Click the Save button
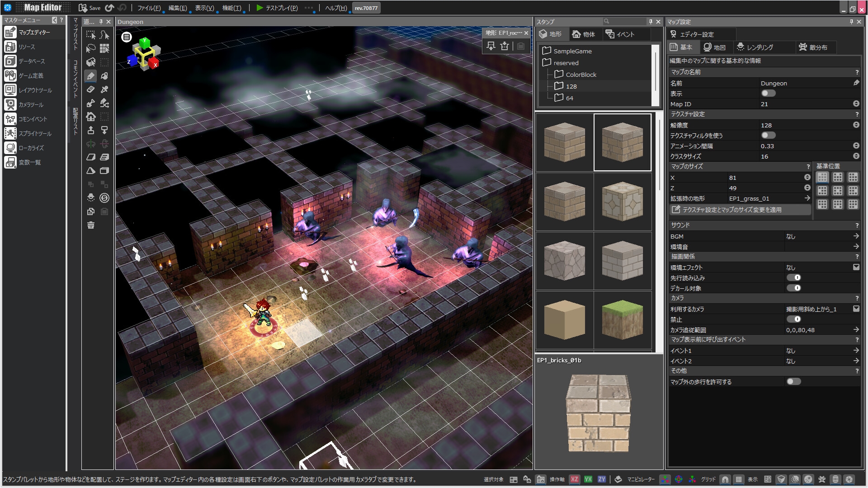This screenshot has width=868, height=488. 90,8
